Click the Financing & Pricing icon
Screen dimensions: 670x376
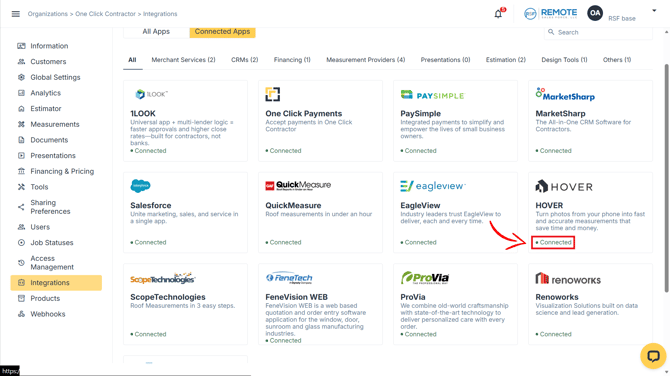coord(21,171)
